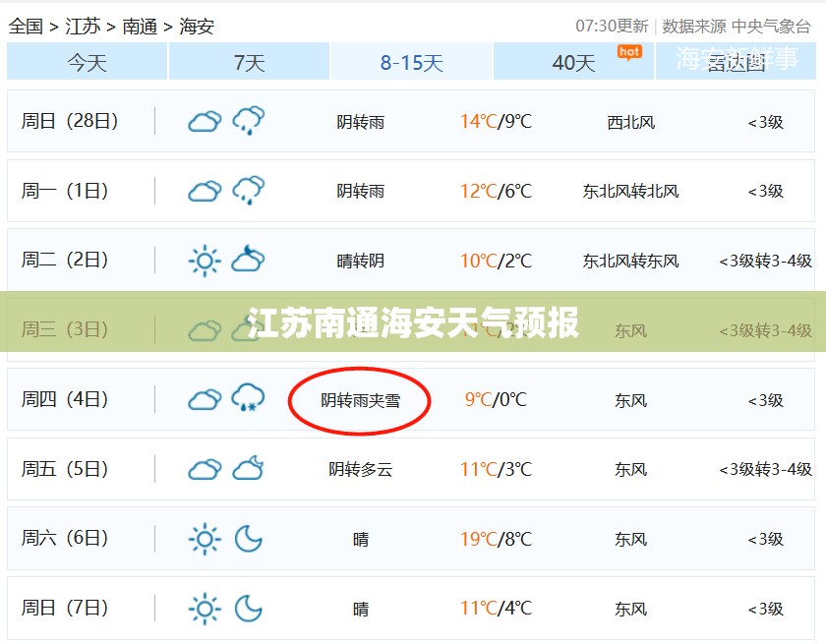The height and width of the screenshot is (644, 826).
Task: Click daytime cloudy icon for 周日 (28日)
Action: click(x=205, y=122)
